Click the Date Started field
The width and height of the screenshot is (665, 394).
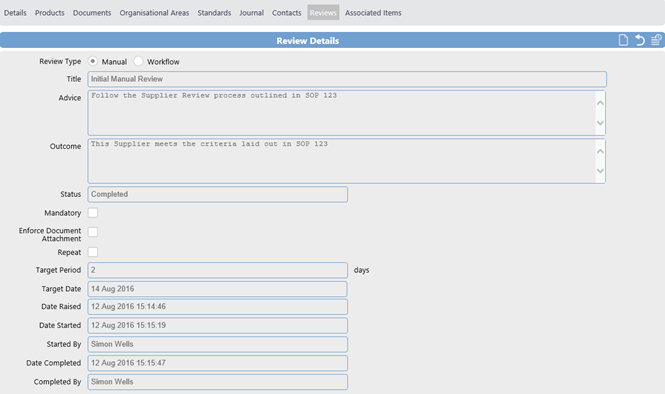218,325
